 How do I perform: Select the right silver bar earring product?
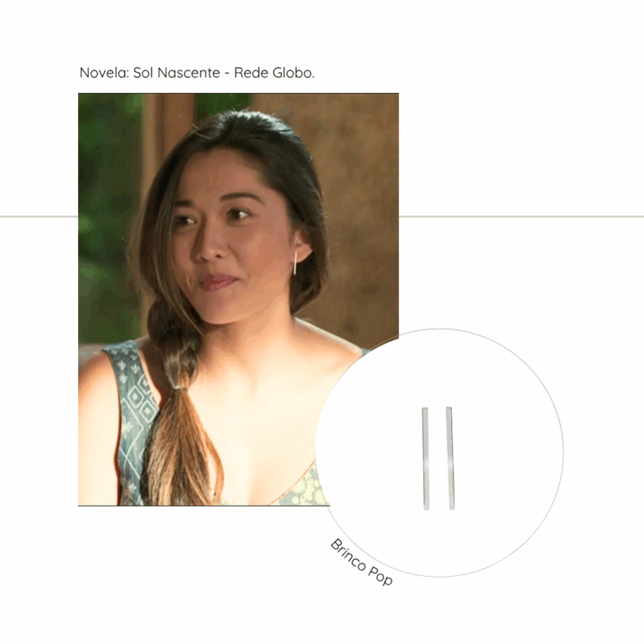click(450, 459)
